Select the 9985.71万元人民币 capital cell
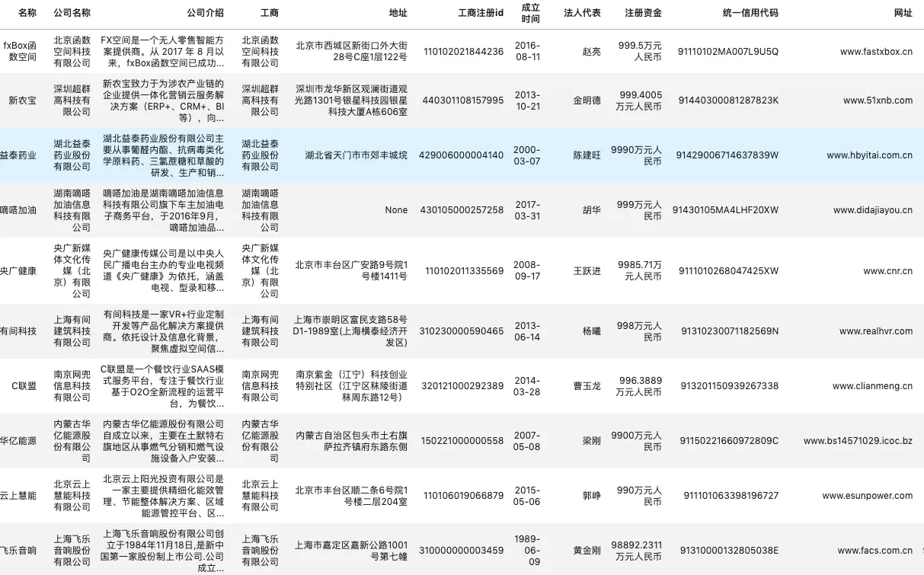Viewport: 924px width, 575px height. click(640, 271)
